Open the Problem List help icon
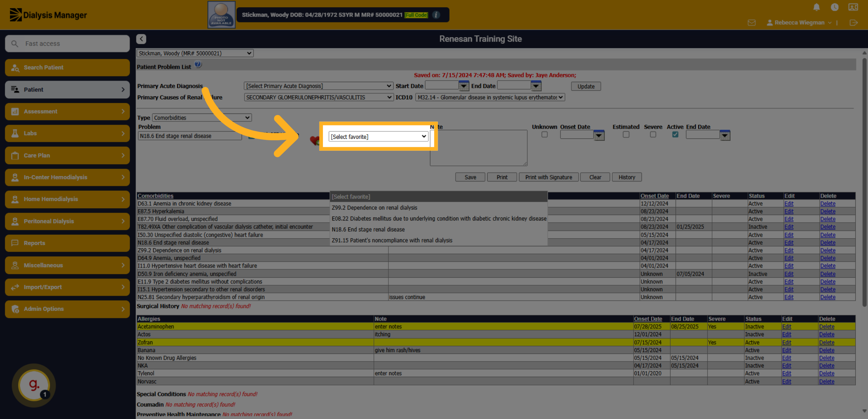868x419 pixels. pyautogui.click(x=198, y=65)
